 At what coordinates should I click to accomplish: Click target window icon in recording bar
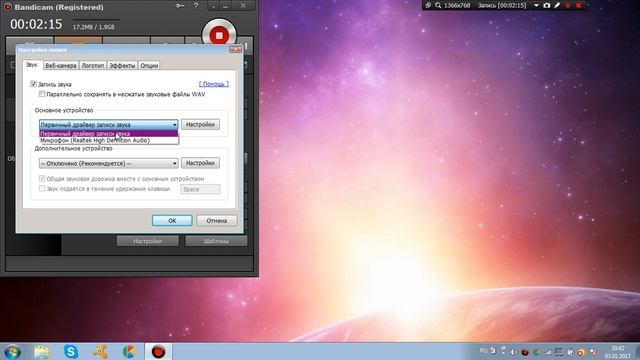pos(428,5)
